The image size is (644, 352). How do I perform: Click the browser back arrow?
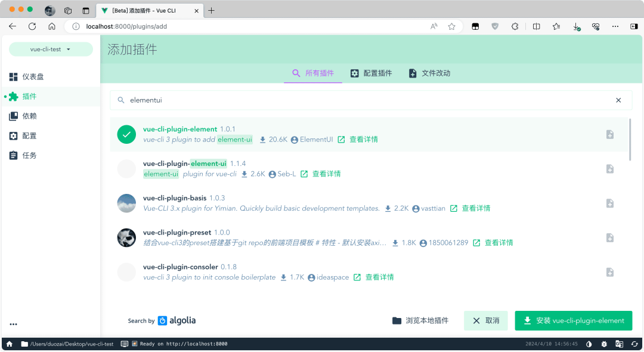(13, 26)
